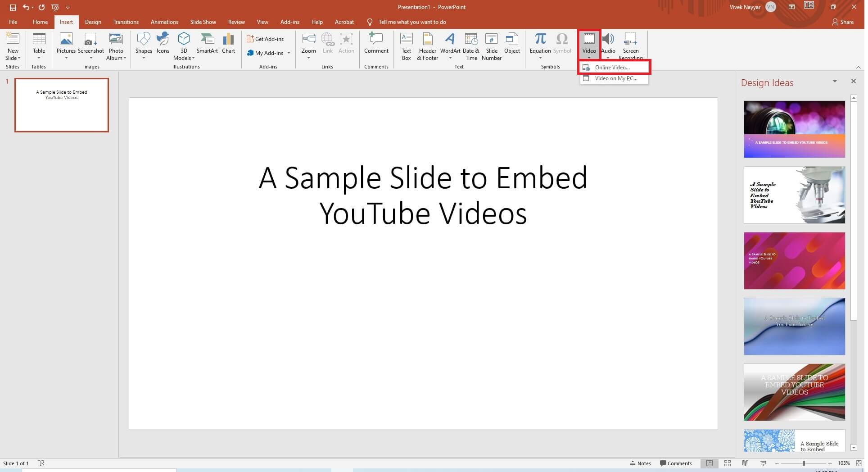Open Design Ideas pane options arrow
868x472 pixels.
pos(835,82)
